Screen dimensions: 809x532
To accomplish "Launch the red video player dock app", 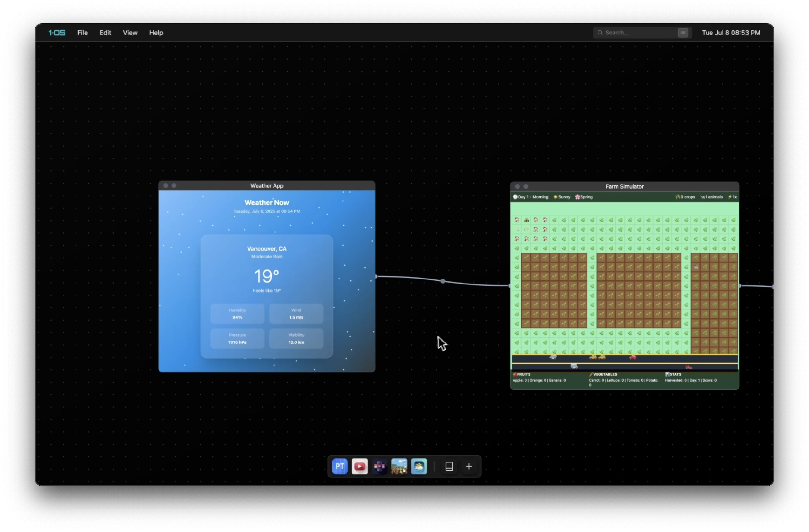I will point(360,467).
